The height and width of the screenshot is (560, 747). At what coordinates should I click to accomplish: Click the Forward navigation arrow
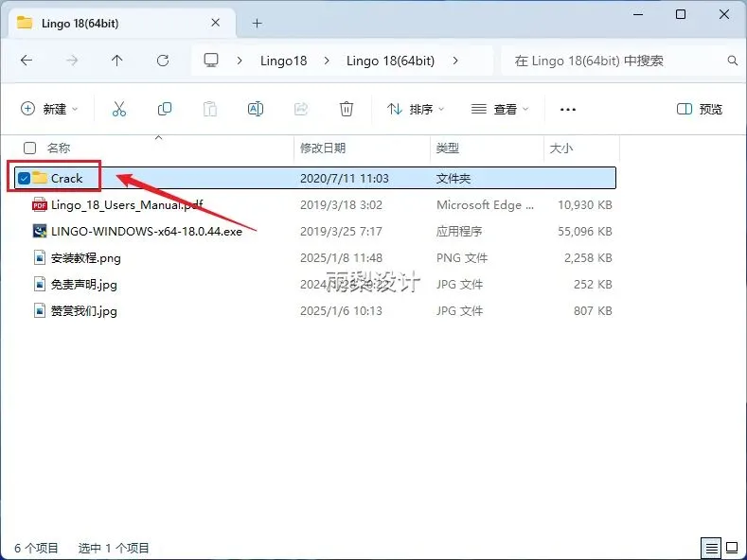click(x=72, y=61)
